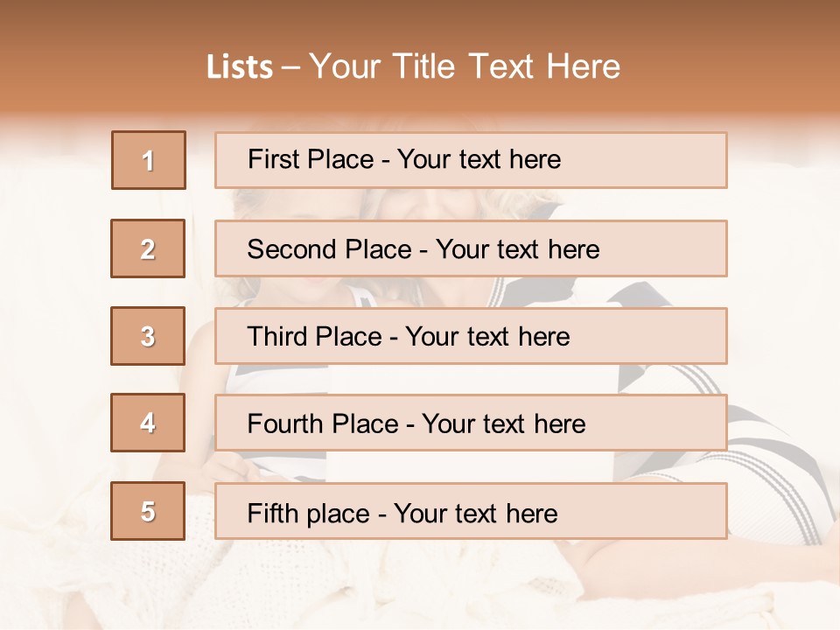Image resolution: width=840 pixels, height=630 pixels.
Task: Click the words Third Place
Action: pos(314,336)
